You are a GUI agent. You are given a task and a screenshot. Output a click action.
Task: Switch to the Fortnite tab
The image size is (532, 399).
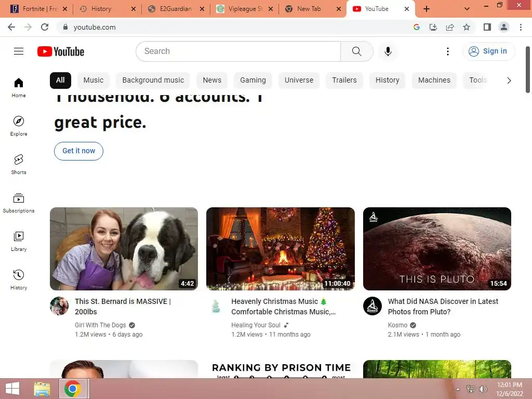[38, 9]
